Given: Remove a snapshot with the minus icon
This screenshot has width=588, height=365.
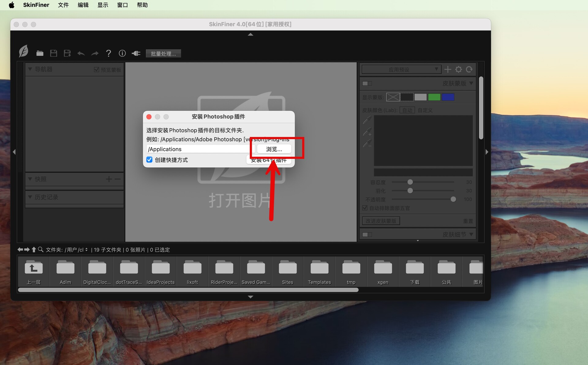Looking at the screenshot, I should click(x=118, y=179).
